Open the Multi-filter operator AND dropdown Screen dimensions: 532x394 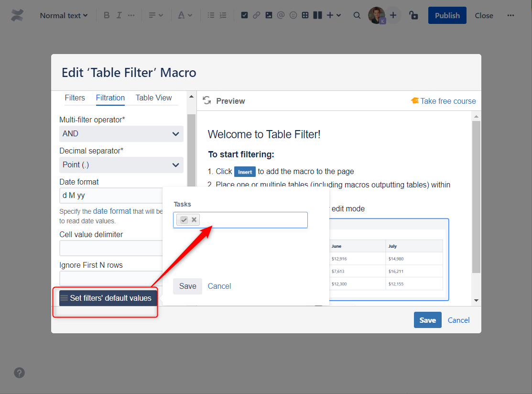pos(121,133)
